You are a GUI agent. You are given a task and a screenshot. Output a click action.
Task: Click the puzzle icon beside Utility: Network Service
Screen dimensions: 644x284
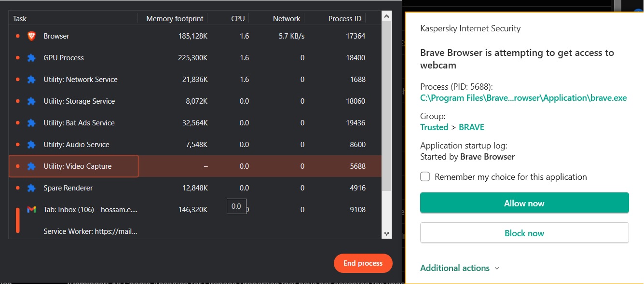tap(31, 80)
